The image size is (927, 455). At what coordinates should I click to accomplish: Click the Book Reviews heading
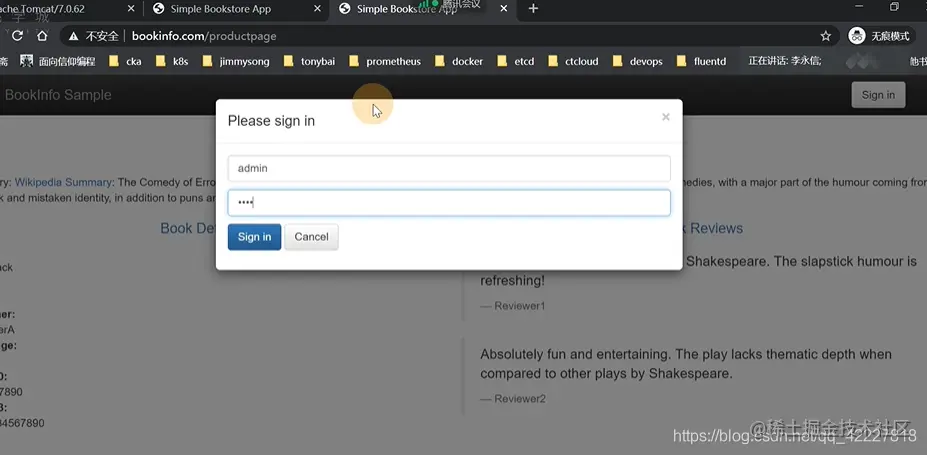pos(712,228)
